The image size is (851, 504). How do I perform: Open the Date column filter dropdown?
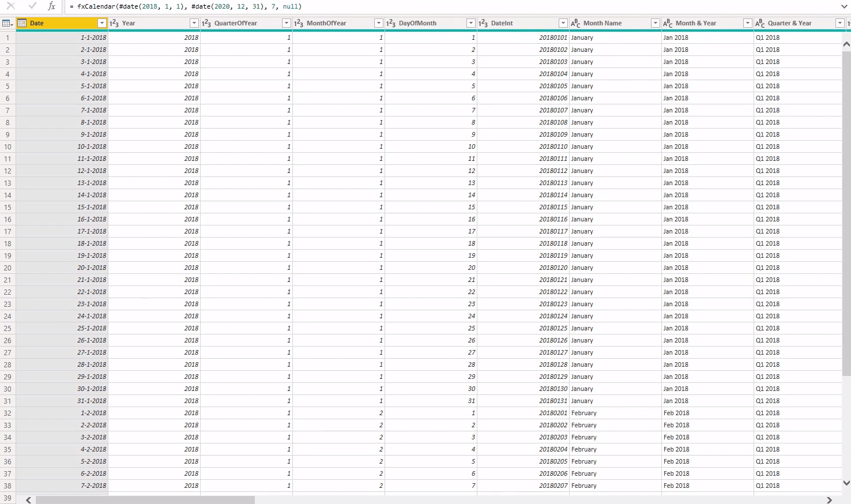tap(102, 23)
